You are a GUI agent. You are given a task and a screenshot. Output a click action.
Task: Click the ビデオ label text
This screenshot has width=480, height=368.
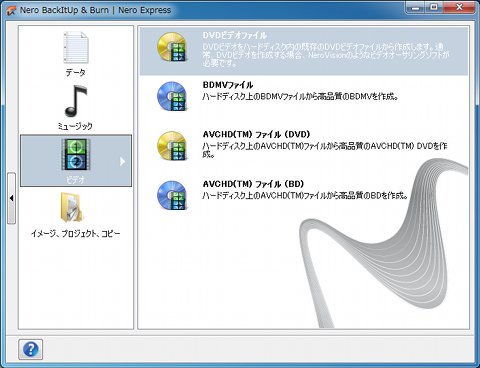click(75, 180)
